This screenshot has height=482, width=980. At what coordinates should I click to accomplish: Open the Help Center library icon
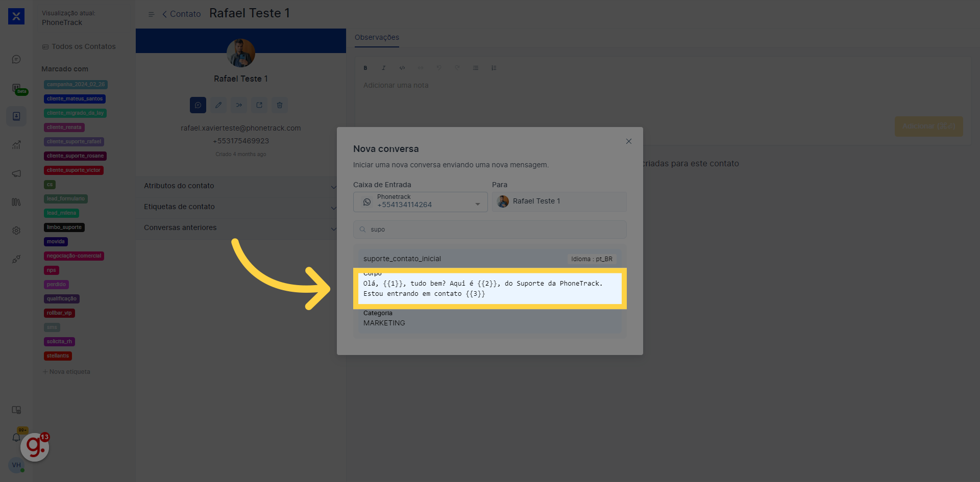tap(16, 202)
